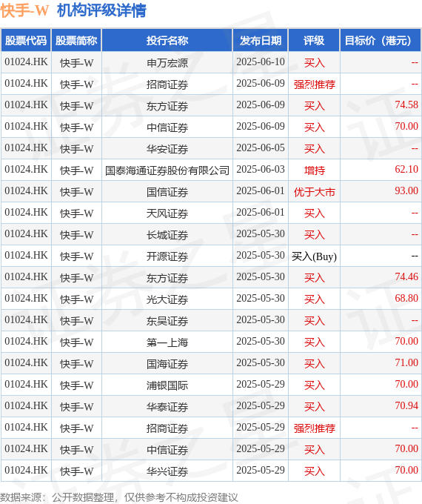The height and width of the screenshot is (504, 422).
Task: Select the 光大证券 cell
Action: [x=167, y=299]
